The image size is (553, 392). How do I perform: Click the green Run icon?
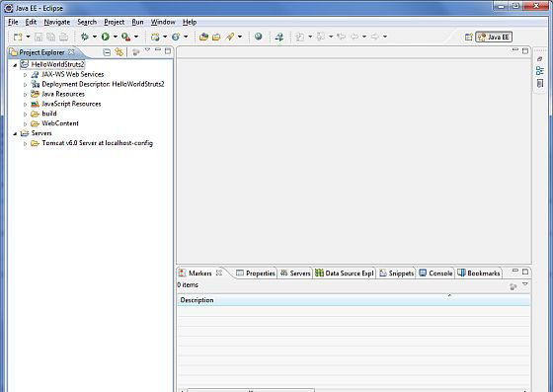pos(105,37)
